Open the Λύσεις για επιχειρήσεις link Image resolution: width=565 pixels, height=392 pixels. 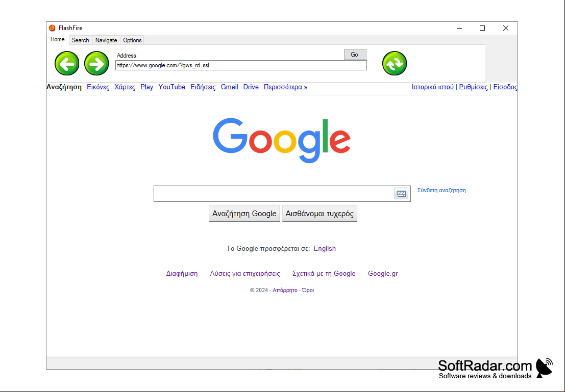(245, 274)
